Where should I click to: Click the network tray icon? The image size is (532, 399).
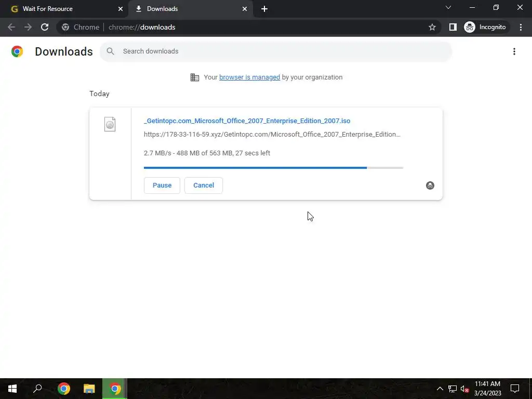pos(453,389)
